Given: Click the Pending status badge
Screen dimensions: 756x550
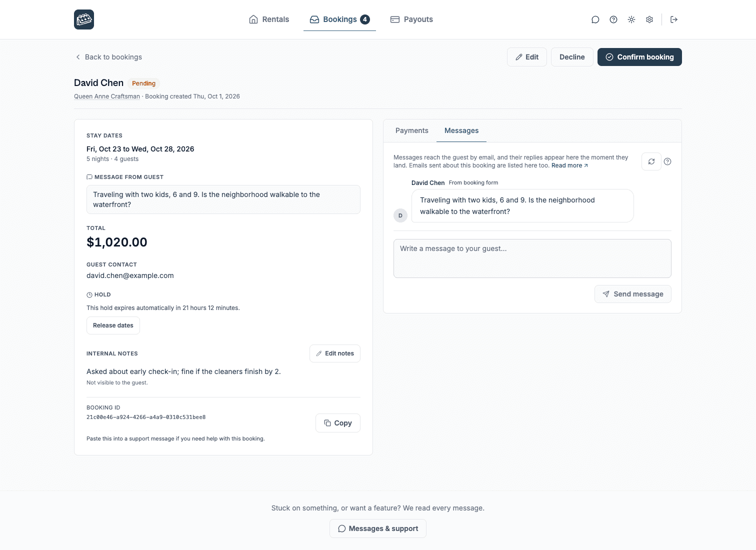Looking at the screenshot, I should point(143,83).
